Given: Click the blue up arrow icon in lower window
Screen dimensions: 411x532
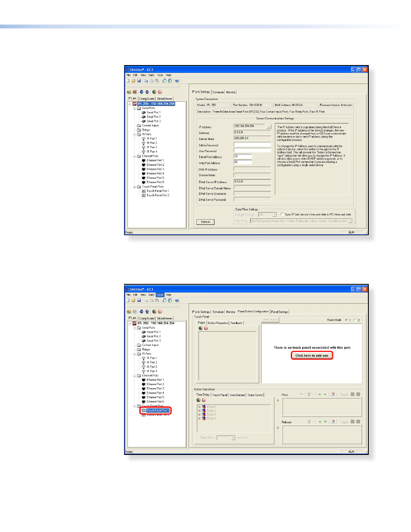Looking at the screenshot, I should [x=147, y=311].
